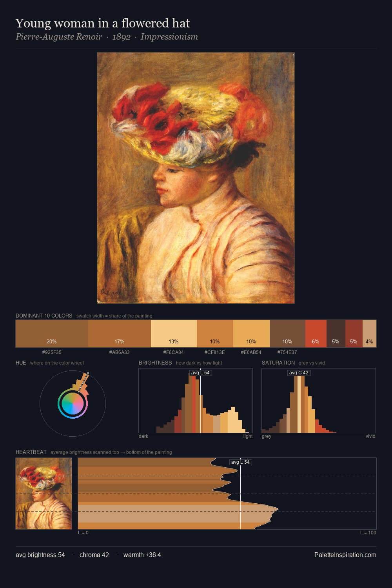Select the #754E37 hex code
This screenshot has width=392, height=588.
pos(287,352)
